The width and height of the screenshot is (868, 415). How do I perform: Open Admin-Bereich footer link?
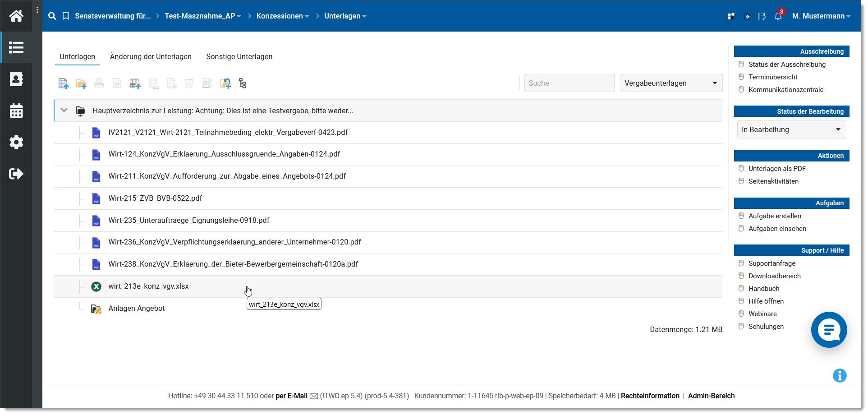click(711, 396)
